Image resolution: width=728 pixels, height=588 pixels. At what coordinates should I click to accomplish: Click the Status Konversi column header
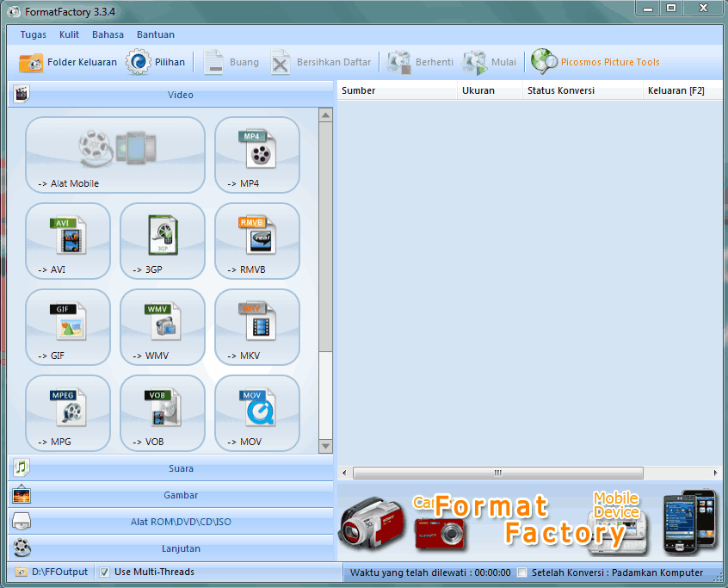pos(583,90)
